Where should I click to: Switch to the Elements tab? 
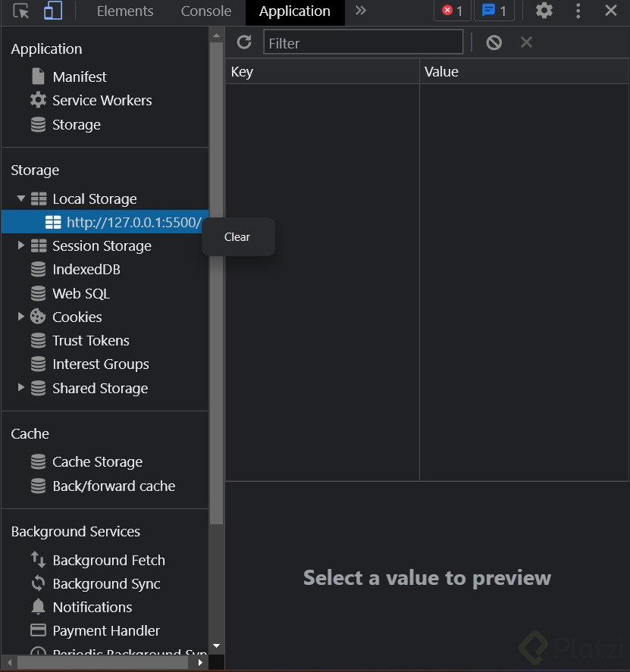(125, 11)
